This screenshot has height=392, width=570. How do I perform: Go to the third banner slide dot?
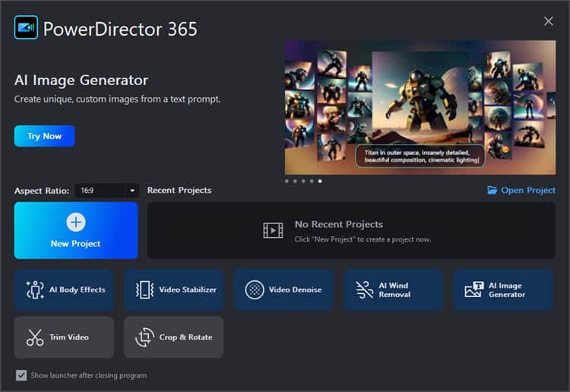(303, 181)
